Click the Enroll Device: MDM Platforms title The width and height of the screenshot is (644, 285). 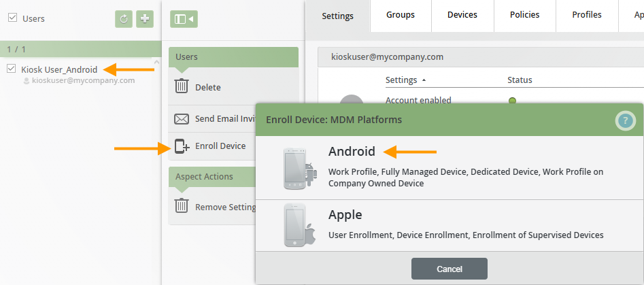click(x=334, y=120)
